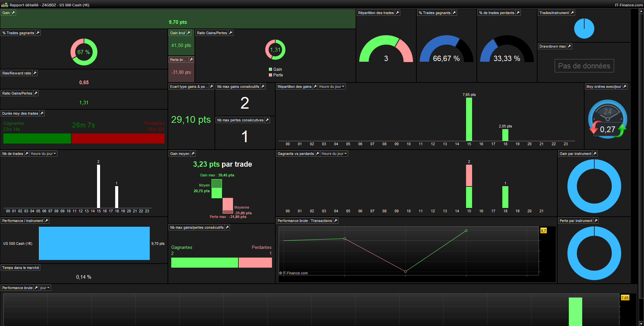Click the blue US 500 Cash performance bar
The height and width of the screenshot is (326, 644).
tap(94, 243)
